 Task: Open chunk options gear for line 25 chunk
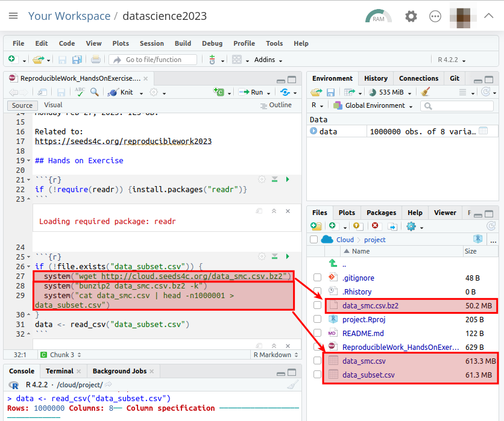(262, 256)
